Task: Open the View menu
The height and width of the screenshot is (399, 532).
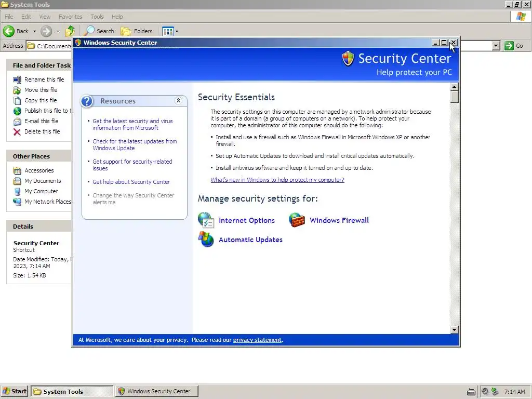Action: pyautogui.click(x=45, y=17)
